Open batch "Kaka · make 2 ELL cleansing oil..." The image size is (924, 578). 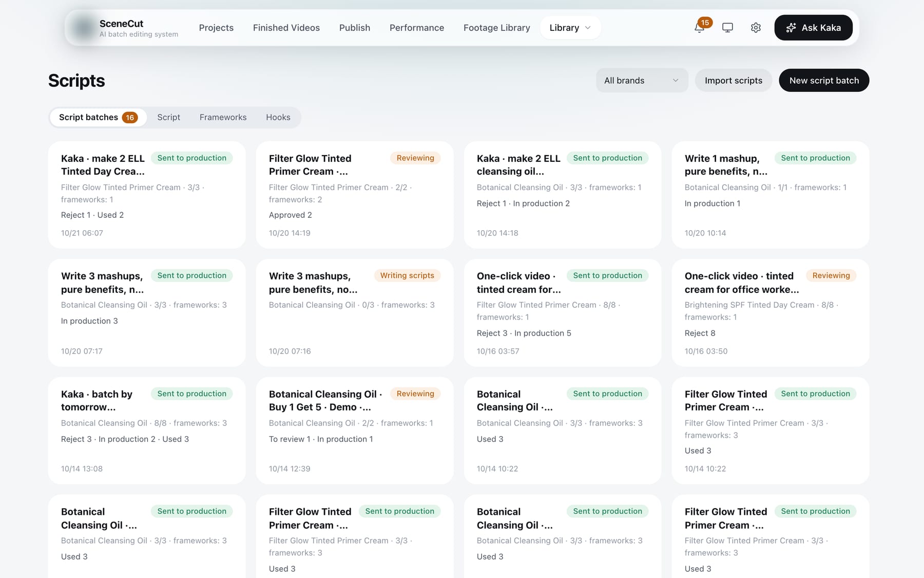[x=563, y=195]
